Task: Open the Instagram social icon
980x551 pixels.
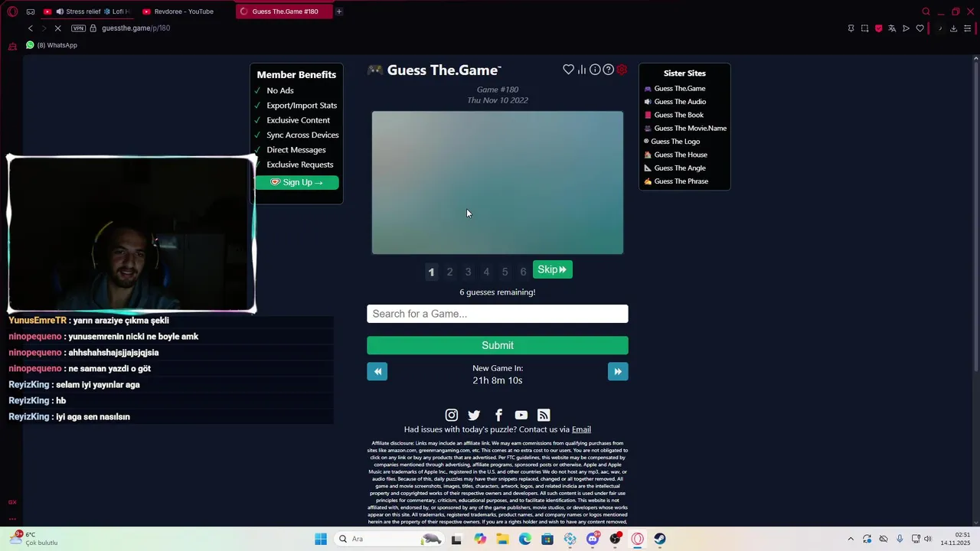Action: (x=452, y=415)
